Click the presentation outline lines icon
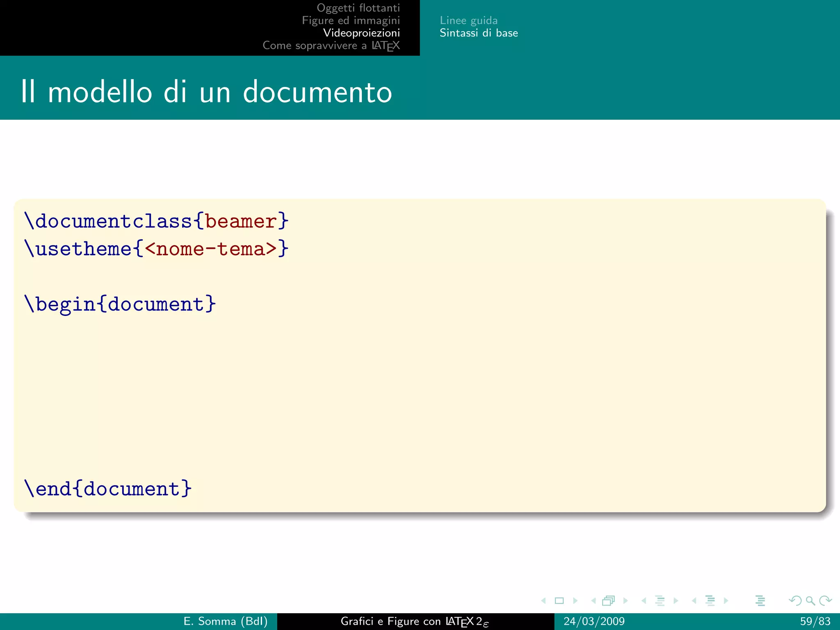 760,601
